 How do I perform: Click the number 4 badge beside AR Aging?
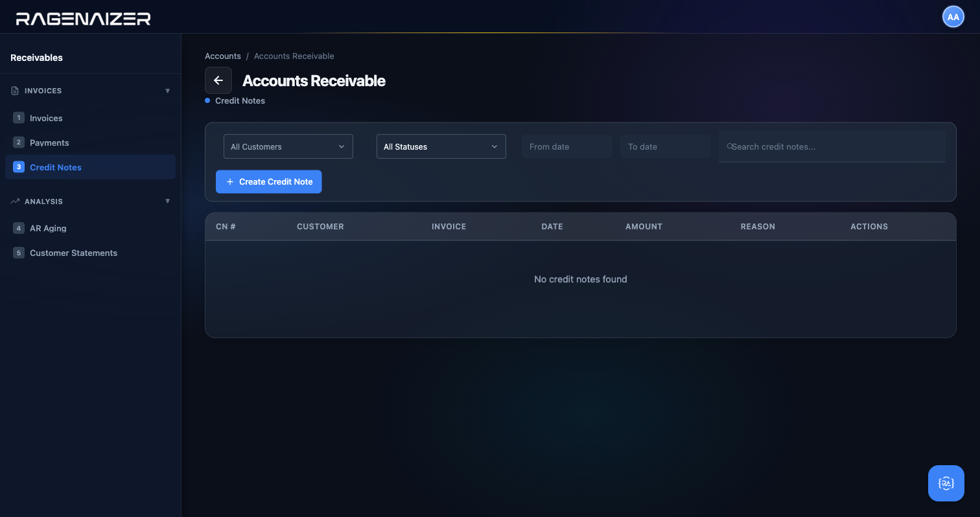19,228
